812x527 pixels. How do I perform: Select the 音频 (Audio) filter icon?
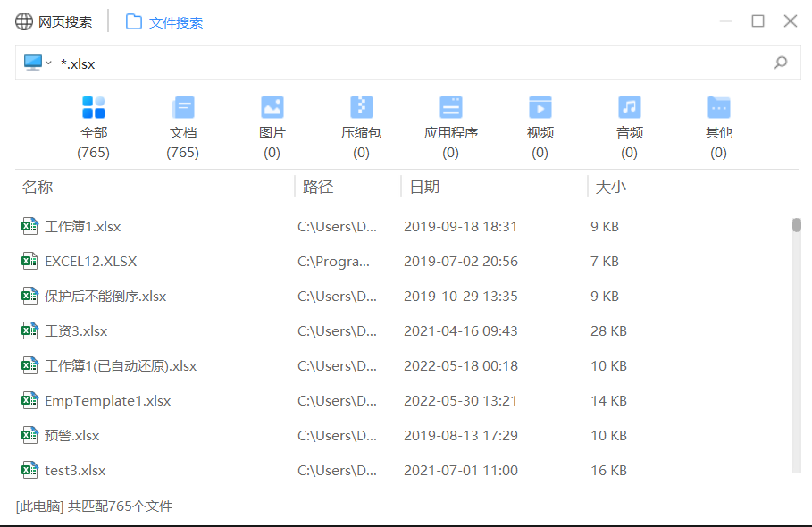[629, 105]
